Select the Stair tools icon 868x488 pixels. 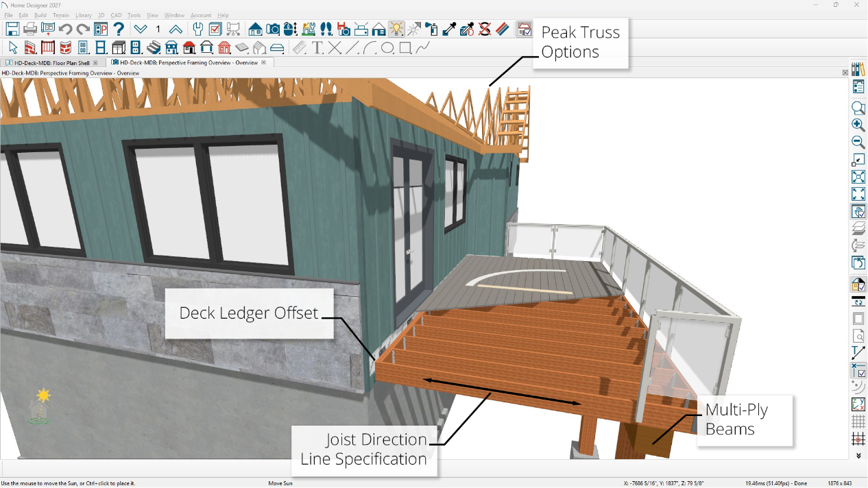154,47
